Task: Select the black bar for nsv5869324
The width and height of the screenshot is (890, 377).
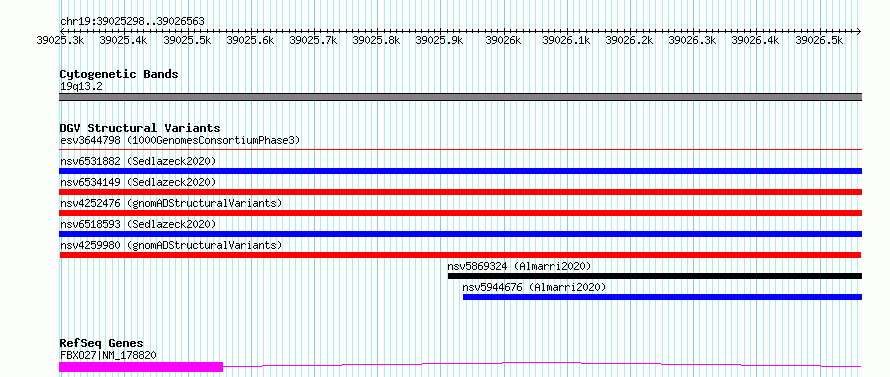Action: click(655, 276)
